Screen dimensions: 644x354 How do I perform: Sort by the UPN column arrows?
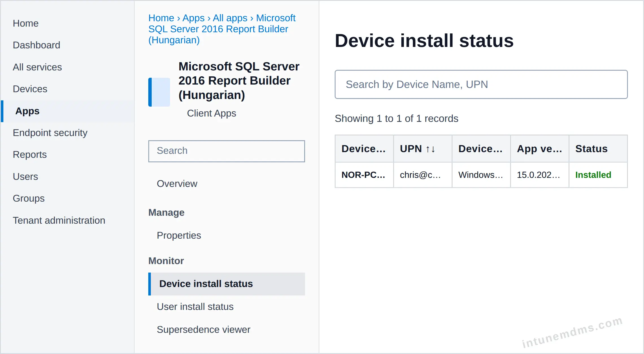(430, 149)
